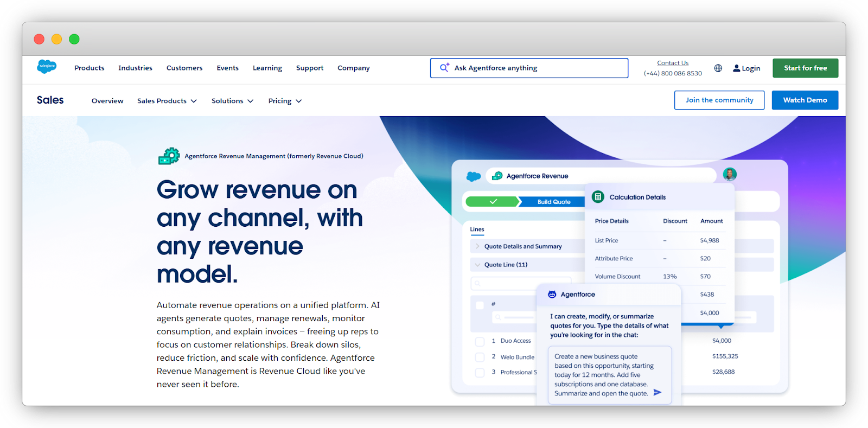The height and width of the screenshot is (428, 868).
Task: Click the Agentforce Revenue app icon
Action: (x=497, y=176)
